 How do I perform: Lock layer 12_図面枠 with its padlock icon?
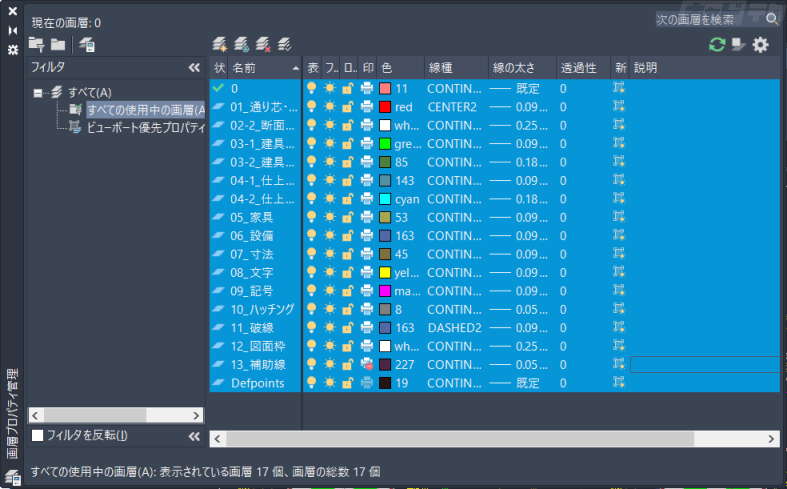(x=347, y=346)
